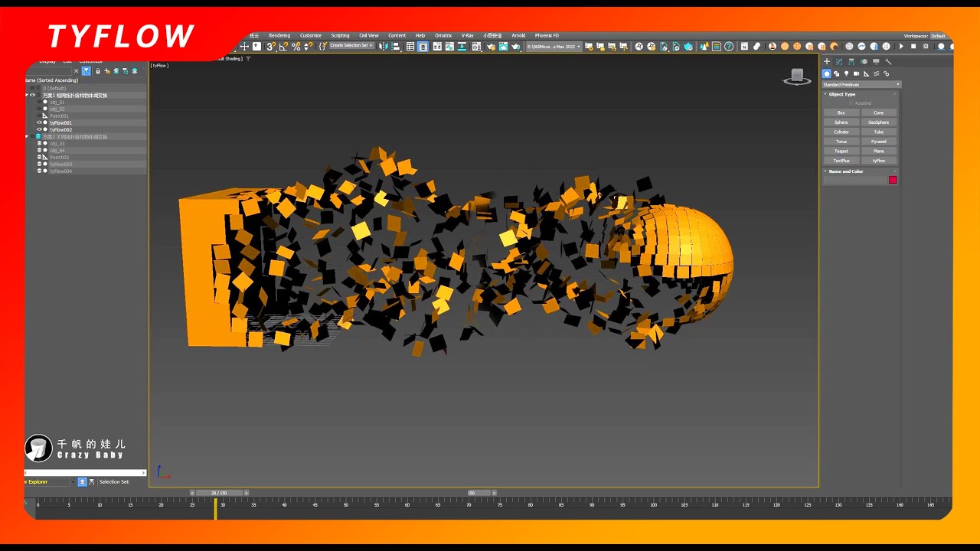
Task: Toggle visibility of Point001
Action: [x=39, y=116]
